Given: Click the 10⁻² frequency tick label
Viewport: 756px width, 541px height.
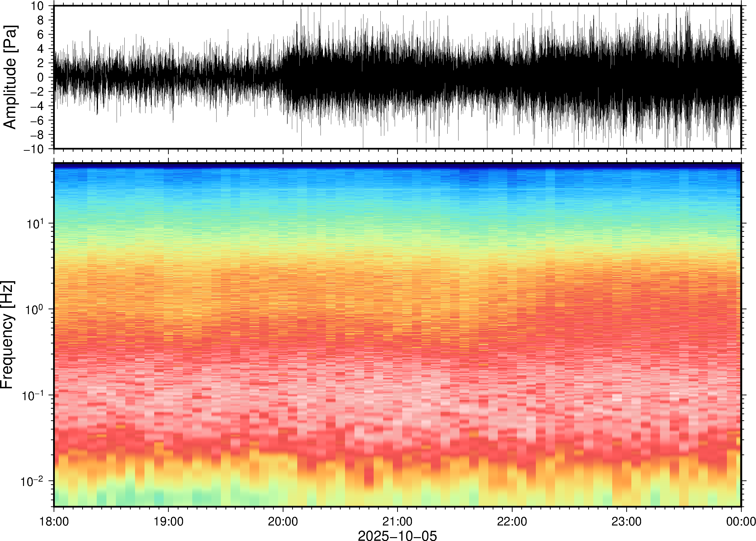Looking at the screenshot, I should (32, 481).
